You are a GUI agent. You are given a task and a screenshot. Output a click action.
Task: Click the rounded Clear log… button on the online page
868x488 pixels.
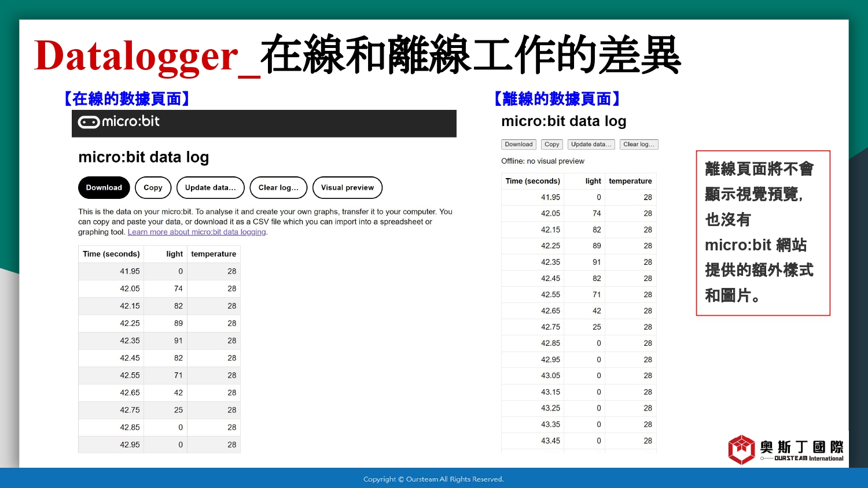point(278,187)
